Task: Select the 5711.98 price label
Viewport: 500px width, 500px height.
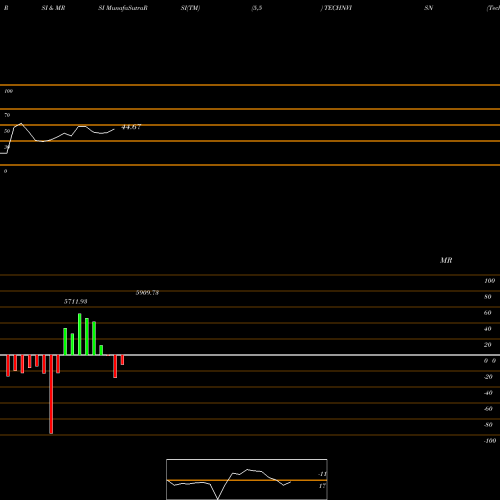Action: click(x=76, y=302)
